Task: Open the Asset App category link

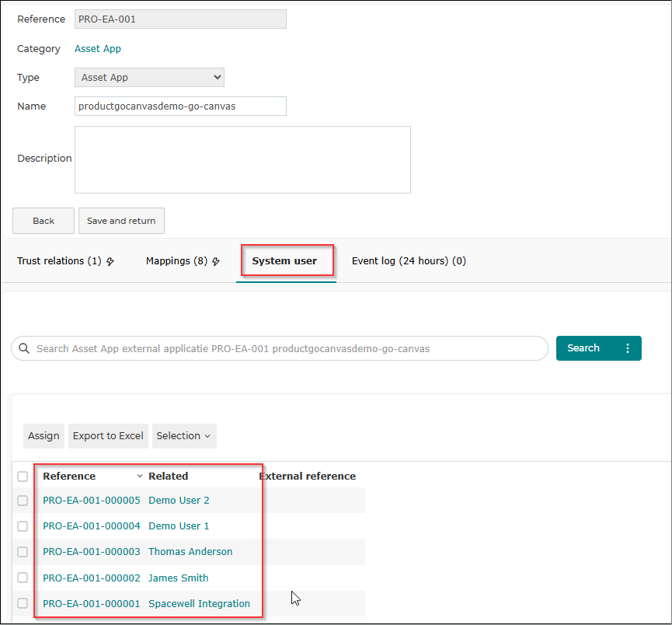Action: pyautogui.click(x=98, y=49)
